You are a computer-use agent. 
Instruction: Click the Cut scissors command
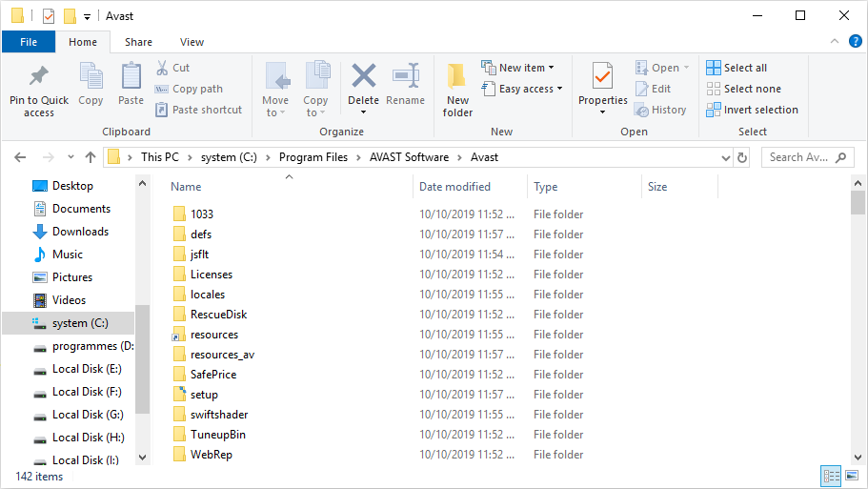(x=172, y=68)
